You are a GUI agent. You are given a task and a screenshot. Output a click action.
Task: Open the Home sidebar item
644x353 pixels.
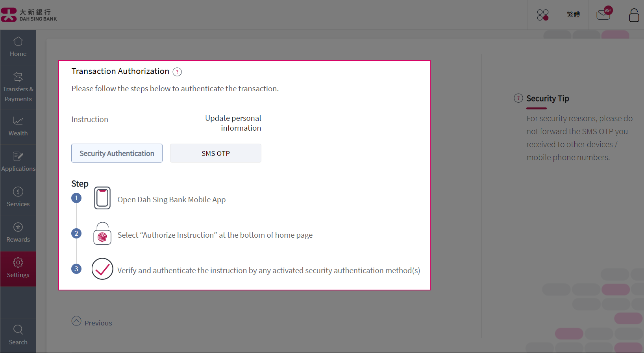tap(18, 47)
